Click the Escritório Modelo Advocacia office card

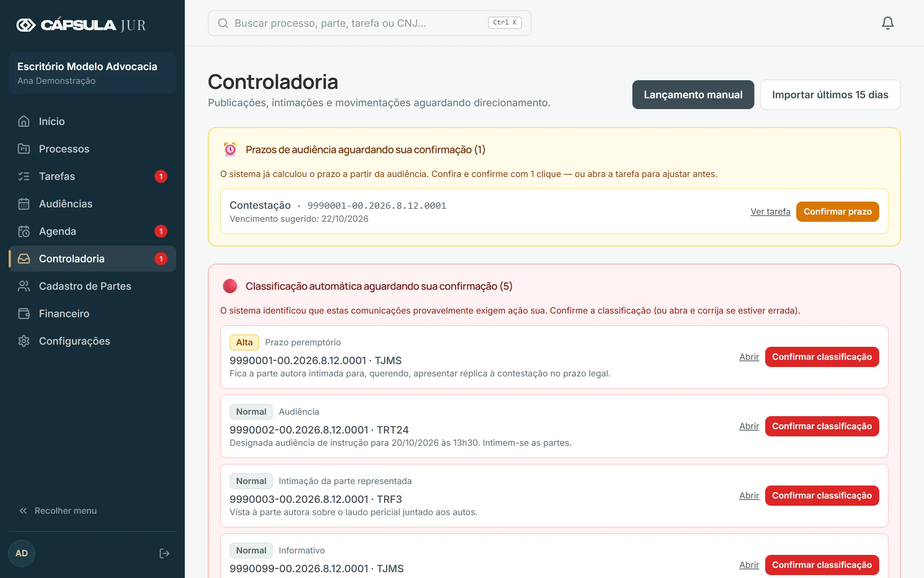click(x=92, y=73)
